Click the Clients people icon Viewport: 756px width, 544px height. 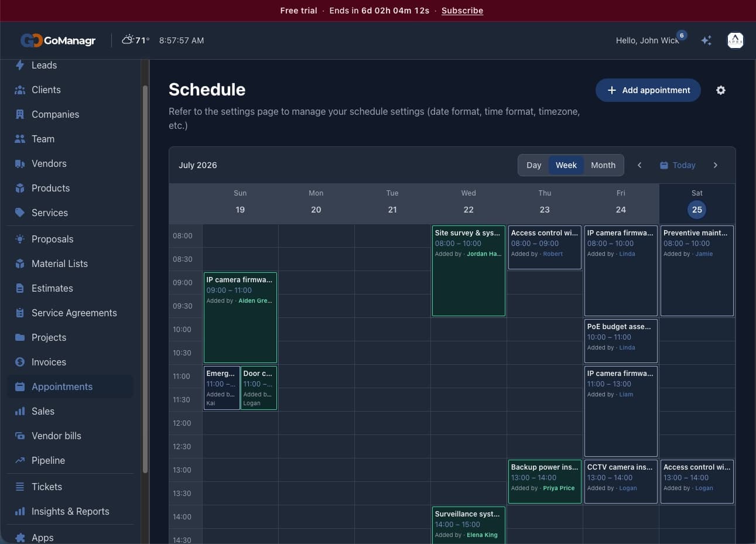tap(20, 90)
